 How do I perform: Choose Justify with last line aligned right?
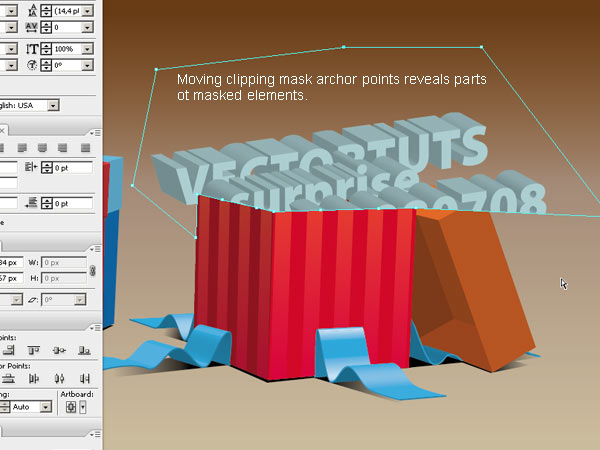(62, 148)
